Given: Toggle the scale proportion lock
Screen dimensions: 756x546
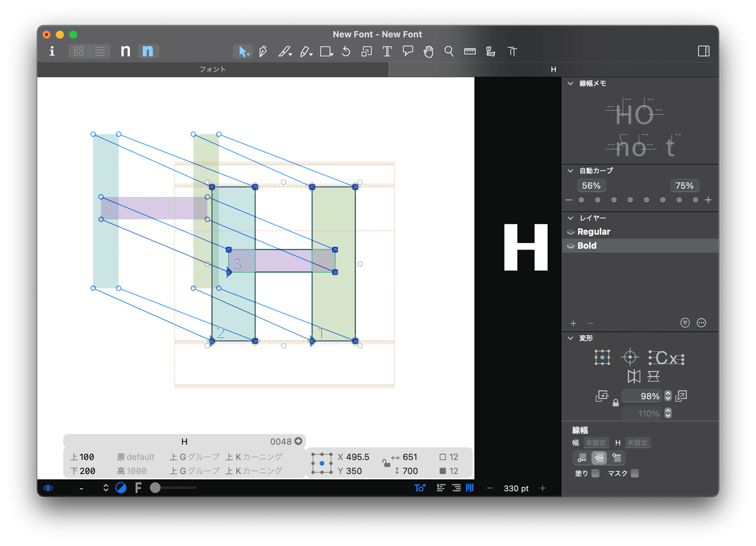Looking at the screenshot, I should [x=616, y=402].
